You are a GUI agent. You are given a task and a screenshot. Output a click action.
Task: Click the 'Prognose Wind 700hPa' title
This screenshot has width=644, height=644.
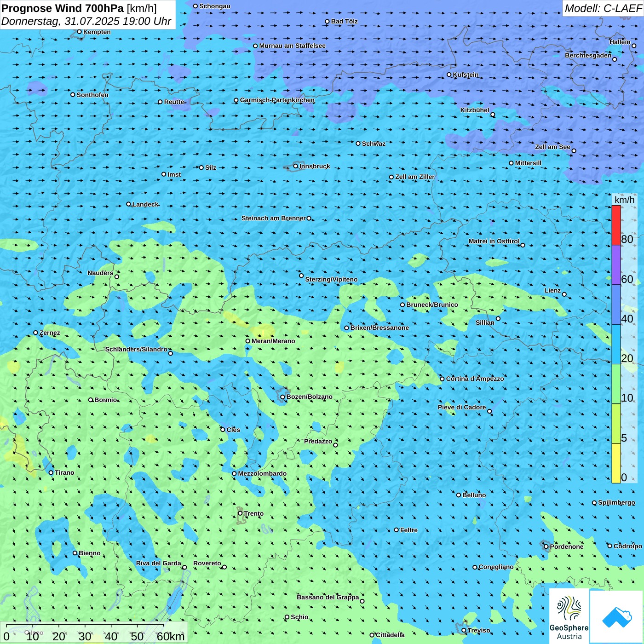[63, 8]
